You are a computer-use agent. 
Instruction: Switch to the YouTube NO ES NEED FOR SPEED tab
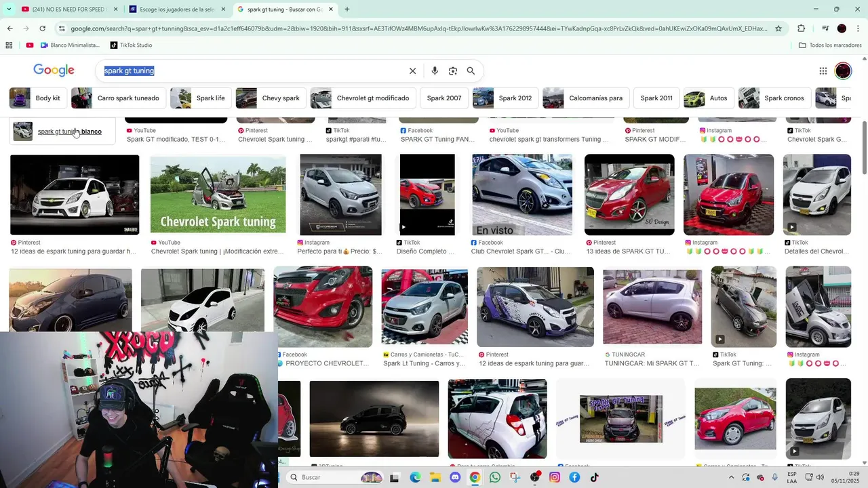tap(69, 9)
